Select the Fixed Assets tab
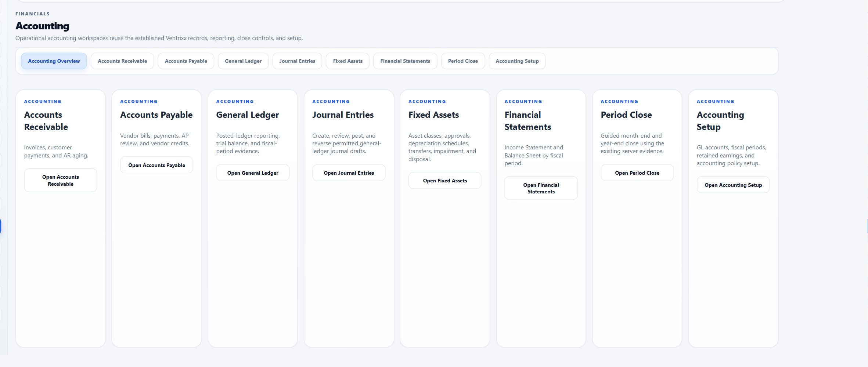This screenshot has height=367, width=868. (348, 61)
